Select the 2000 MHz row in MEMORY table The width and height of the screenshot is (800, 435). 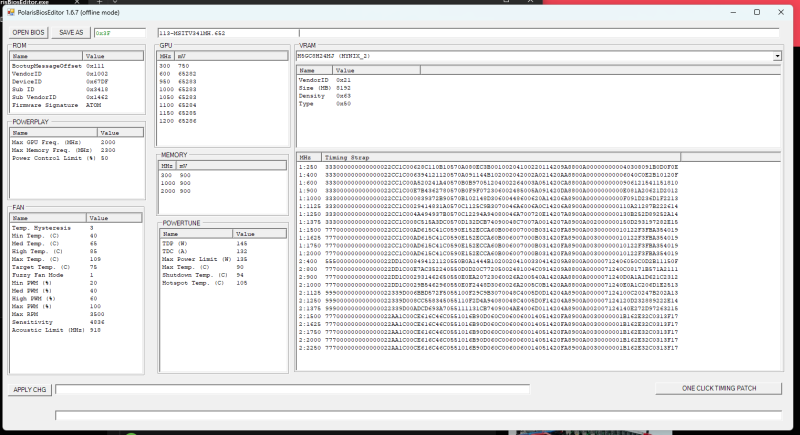[x=222, y=191]
